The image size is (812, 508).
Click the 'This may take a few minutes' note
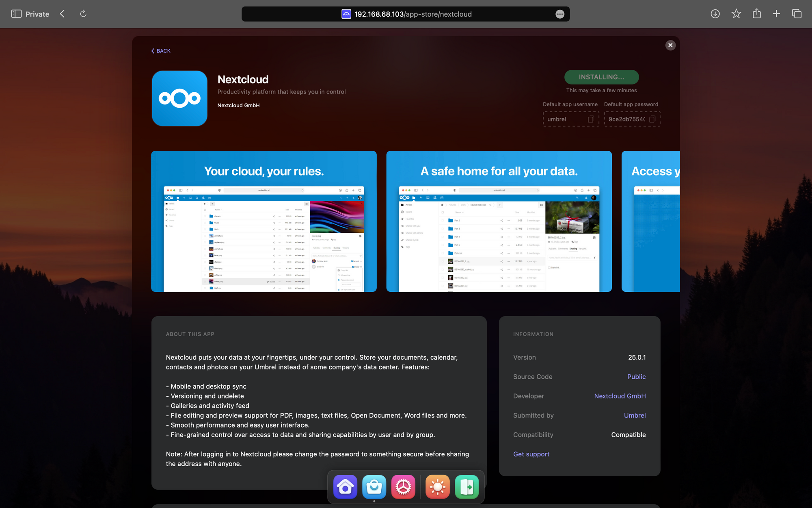pos(602,90)
